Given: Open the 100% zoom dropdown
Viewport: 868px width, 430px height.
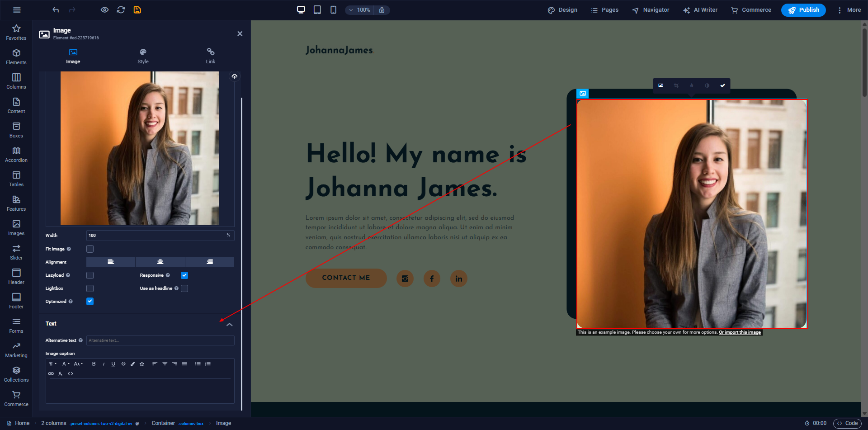Looking at the screenshot, I should click(x=360, y=10).
